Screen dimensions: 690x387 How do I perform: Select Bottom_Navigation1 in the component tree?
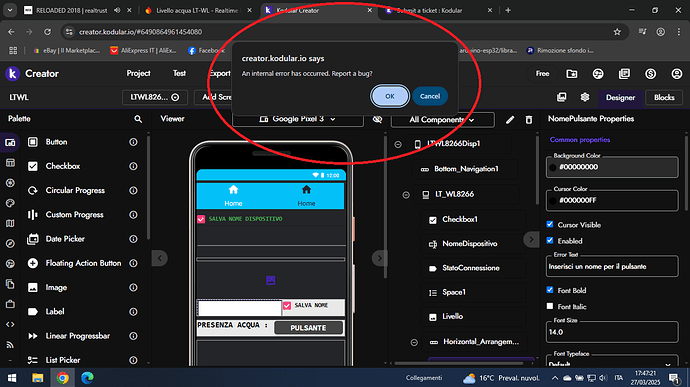pos(466,169)
